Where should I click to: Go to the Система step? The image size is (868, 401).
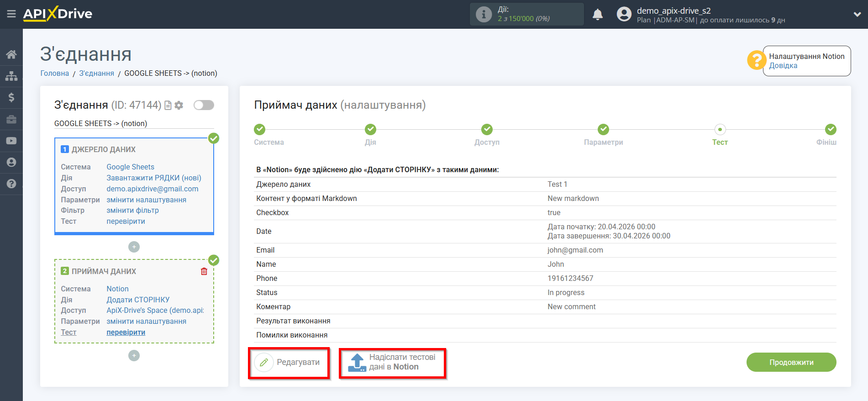[260, 130]
